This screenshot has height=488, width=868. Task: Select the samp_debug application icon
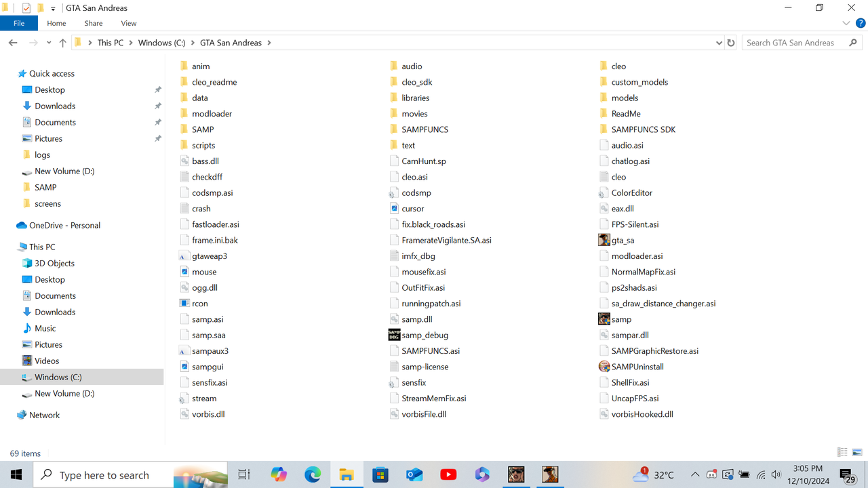pyautogui.click(x=394, y=335)
